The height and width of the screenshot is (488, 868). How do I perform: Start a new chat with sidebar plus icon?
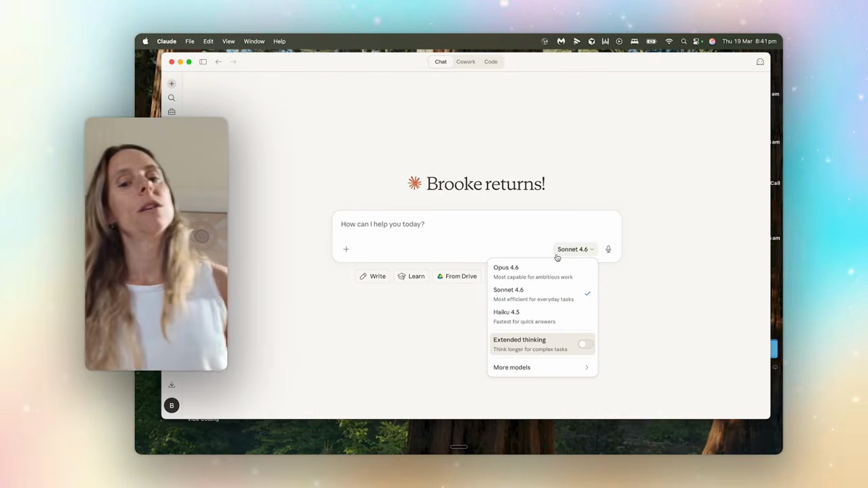172,83
